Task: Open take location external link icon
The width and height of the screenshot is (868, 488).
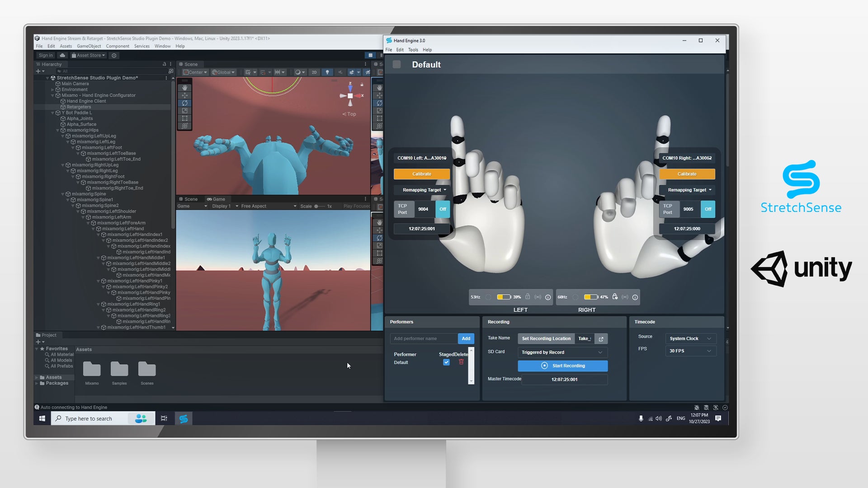Action: [x=601, y=339]
